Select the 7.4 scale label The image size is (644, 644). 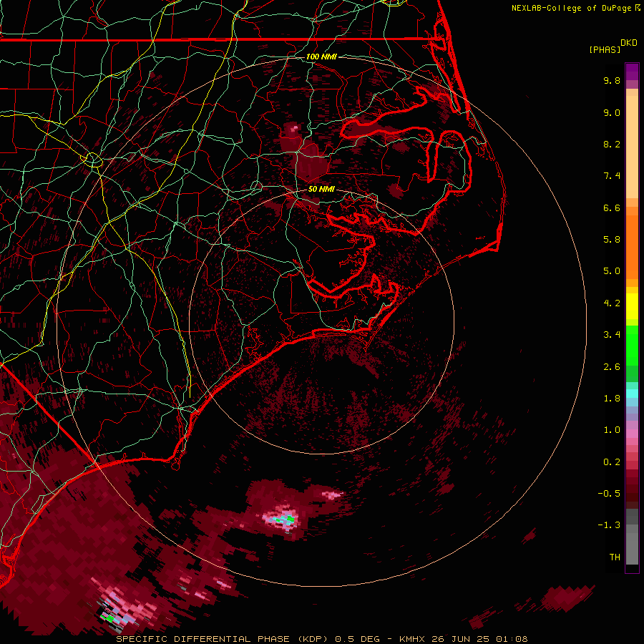(612, 176)
